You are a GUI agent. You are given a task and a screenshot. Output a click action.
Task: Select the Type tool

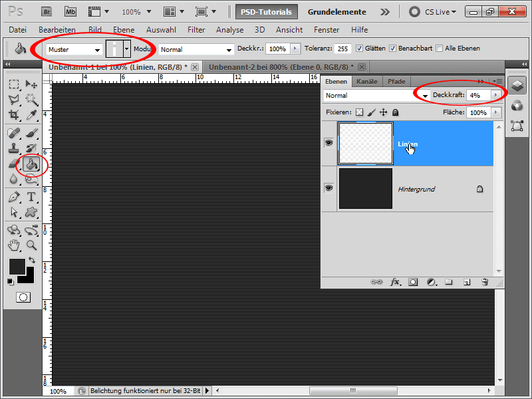click(x=31, y=197)
